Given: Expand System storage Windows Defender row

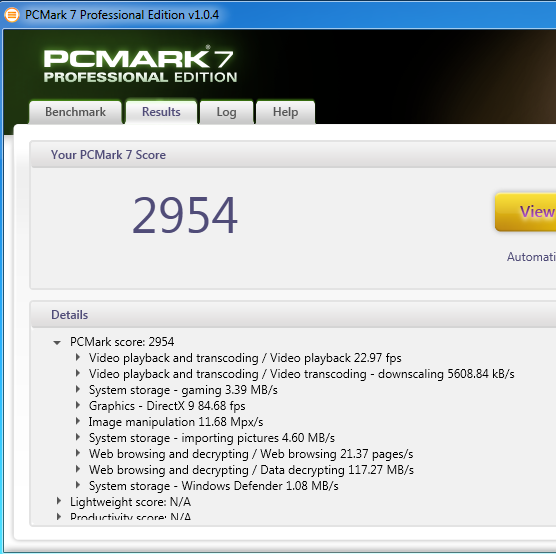Looking at the screenshot, I should click(x=78, y=485).
